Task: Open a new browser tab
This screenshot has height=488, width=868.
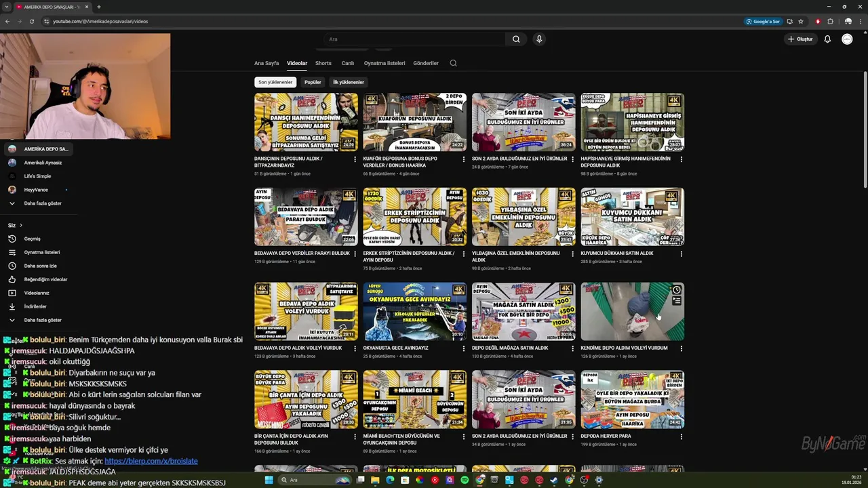Action: [99, 7]
